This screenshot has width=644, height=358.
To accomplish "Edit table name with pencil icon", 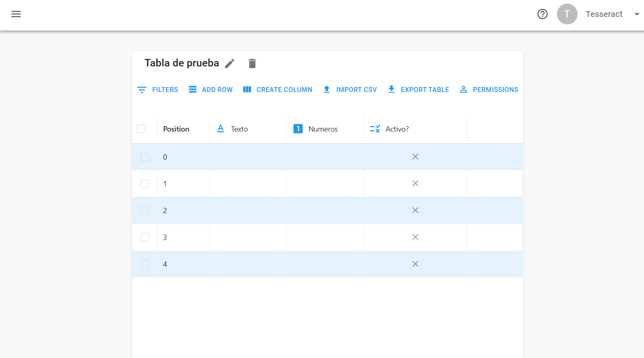I will tap(230, 64).
